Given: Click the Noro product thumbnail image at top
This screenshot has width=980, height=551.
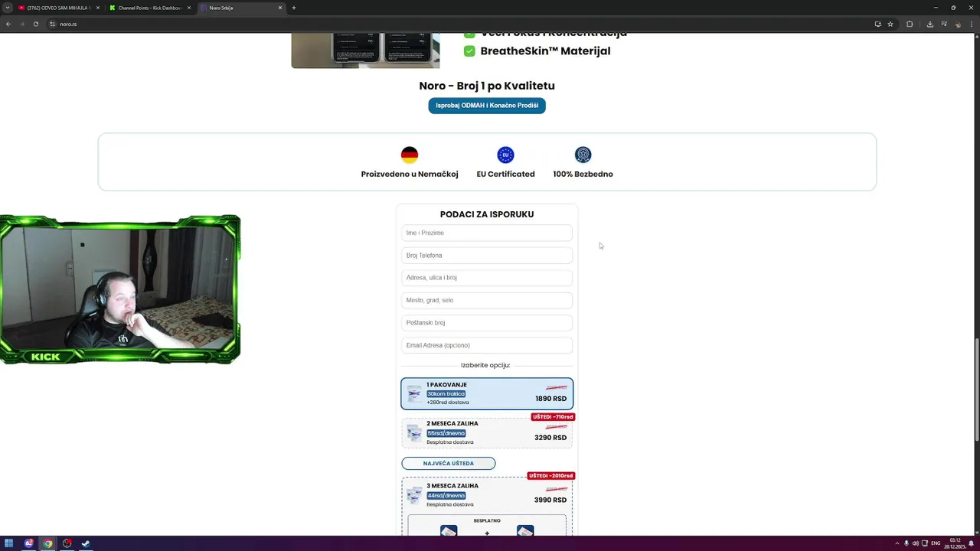Looking at the screenshot, I should pos(365,50).
